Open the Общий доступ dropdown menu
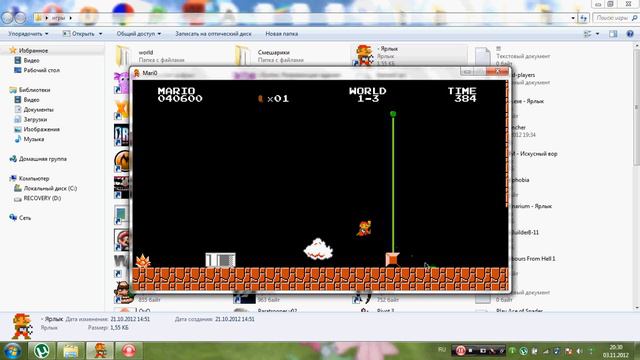 (x=138, y=34)
